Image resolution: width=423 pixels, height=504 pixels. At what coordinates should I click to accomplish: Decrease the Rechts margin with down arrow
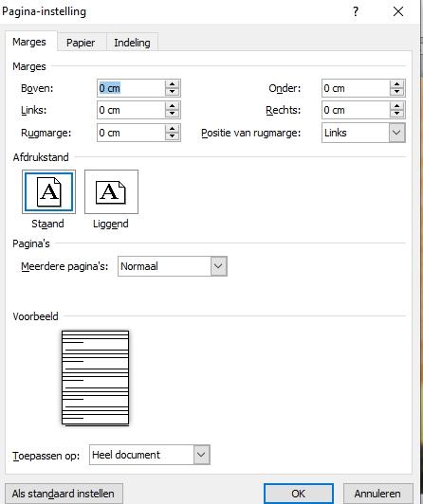[x=396, y=114]
